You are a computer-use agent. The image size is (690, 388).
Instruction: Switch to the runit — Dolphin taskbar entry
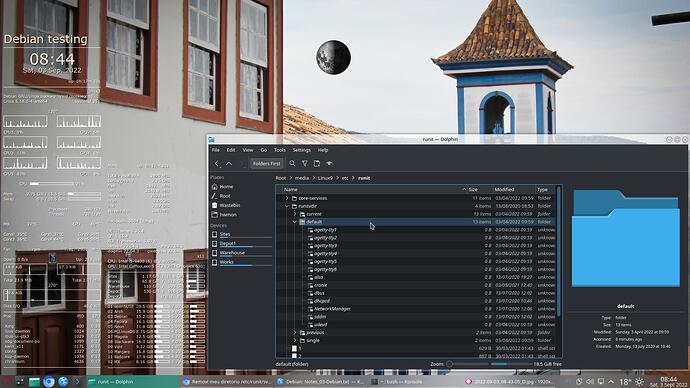point(132,382)
